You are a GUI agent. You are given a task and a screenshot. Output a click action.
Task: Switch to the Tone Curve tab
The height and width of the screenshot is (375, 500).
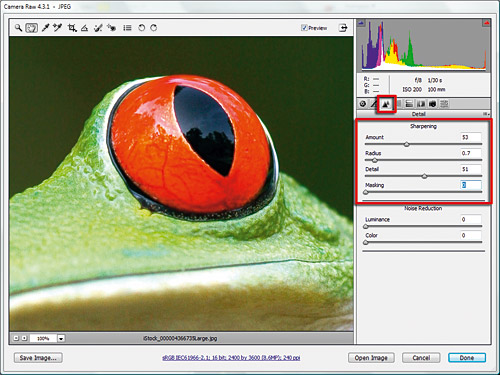374,104
